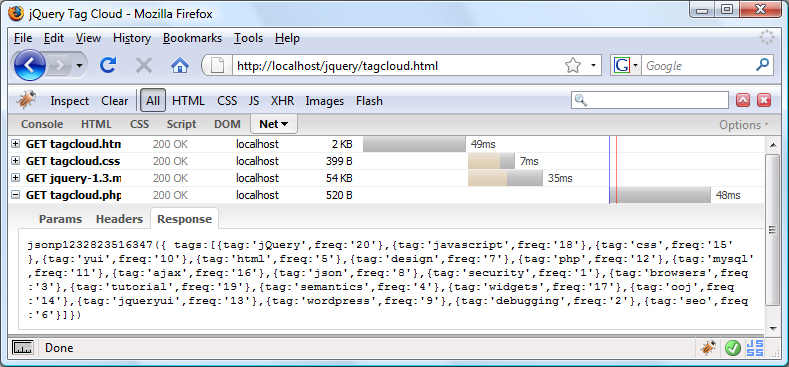This screenshot has width=789, height=367.
Task: Filter Net requests by Images
Action: (x=325, y=101)
